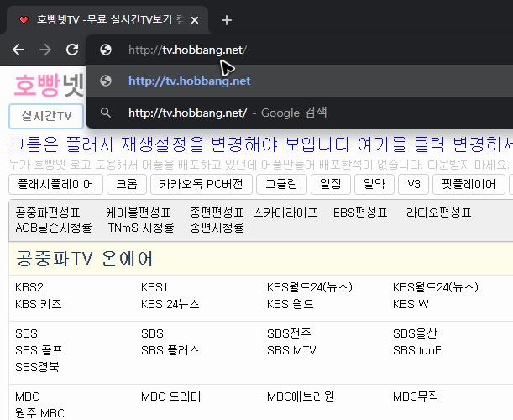Click the 크롬 download button
Screen dimensions: 513x420
tap(127, 184)
